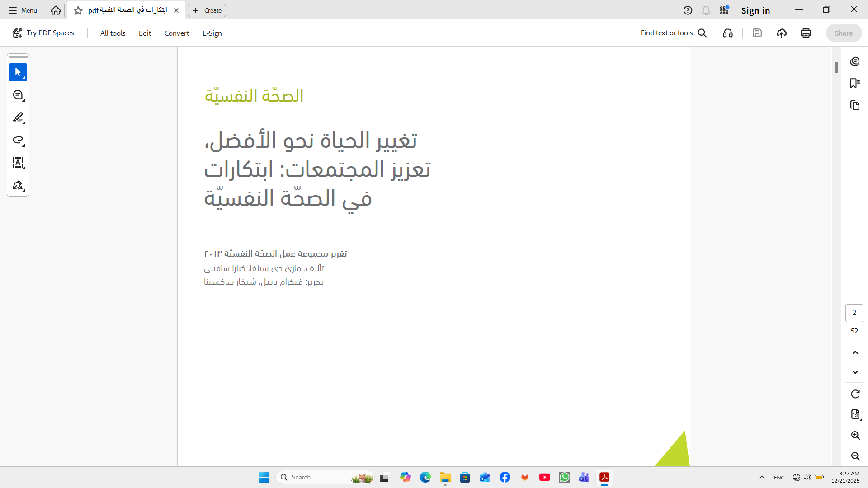Click the green heading الصحّة النفسيّة
The width and height of the screenshot is (868, 488).
point(254,95)
